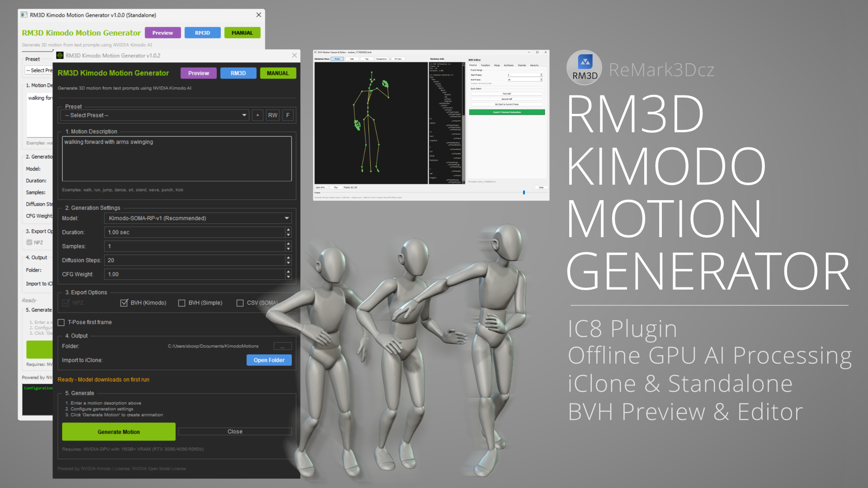
Task: Select the Side skeleton view button
Action: (x=352, y=59)
